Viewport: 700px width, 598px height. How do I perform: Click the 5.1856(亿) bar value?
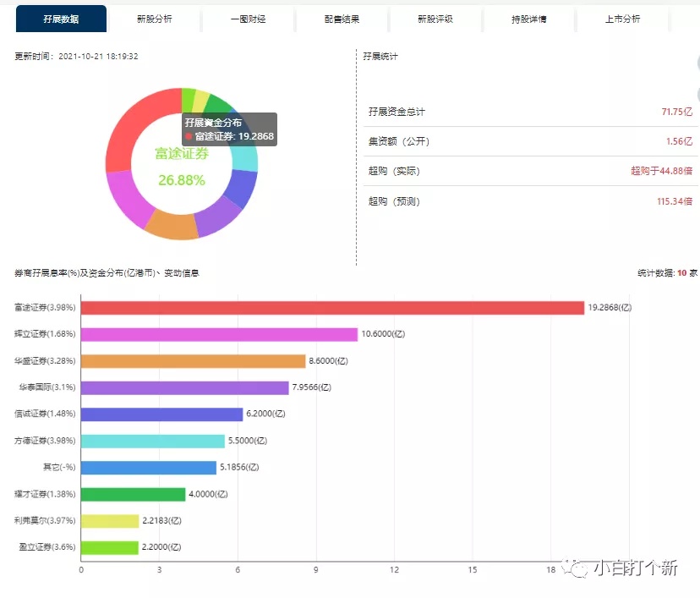[239, 467]
